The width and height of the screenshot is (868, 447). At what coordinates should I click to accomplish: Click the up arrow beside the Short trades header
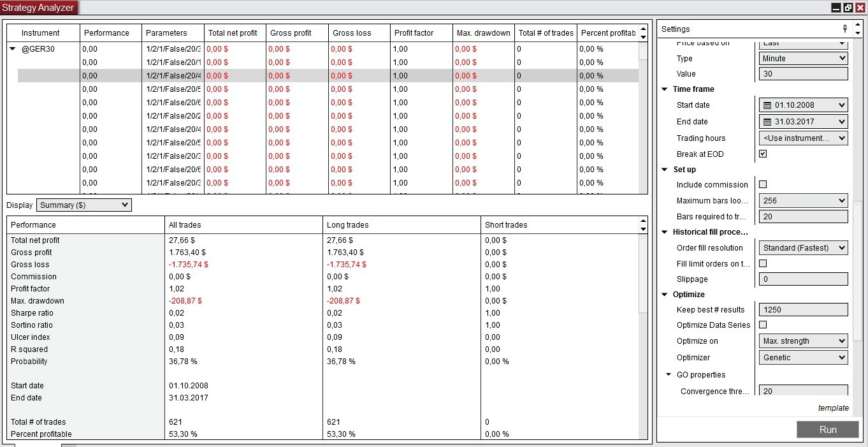(642, 221)
